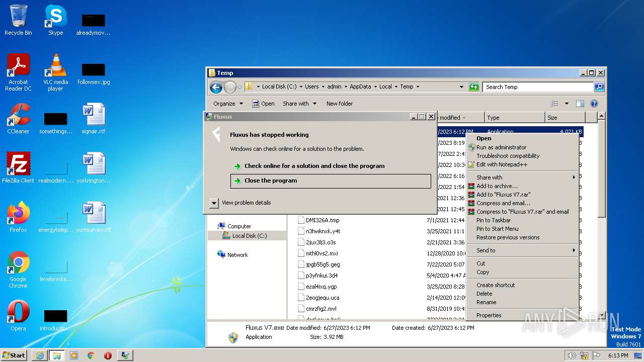Select Local Disk (C:) in navigation tree
This screenshot has height=362, width=644.
[250, 236]
